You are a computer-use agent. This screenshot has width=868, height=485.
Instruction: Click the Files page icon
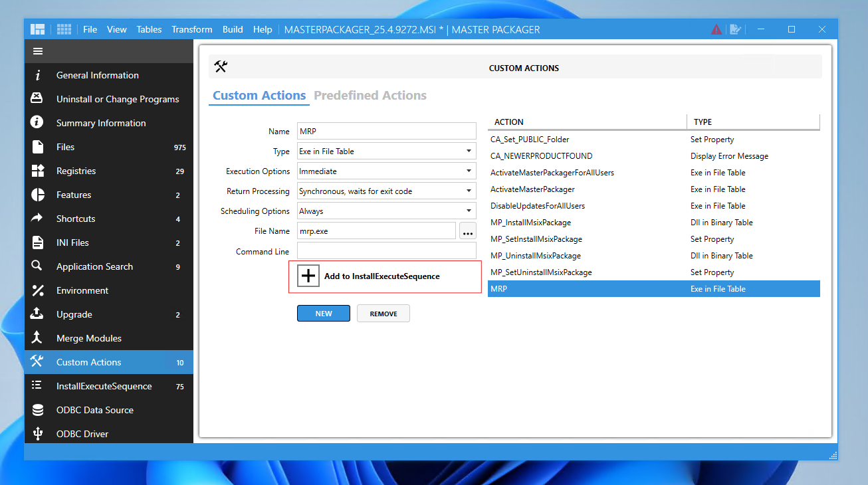pos(37,147)
